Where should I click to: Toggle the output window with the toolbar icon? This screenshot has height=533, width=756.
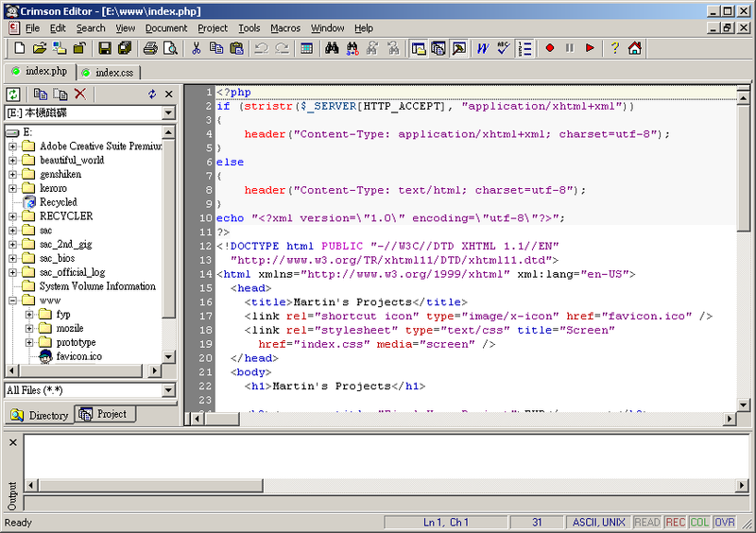[x=459, y=48]
